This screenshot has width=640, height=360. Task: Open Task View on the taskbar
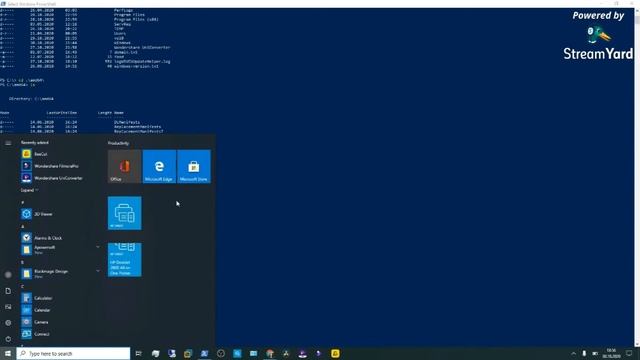coord(139,353)
